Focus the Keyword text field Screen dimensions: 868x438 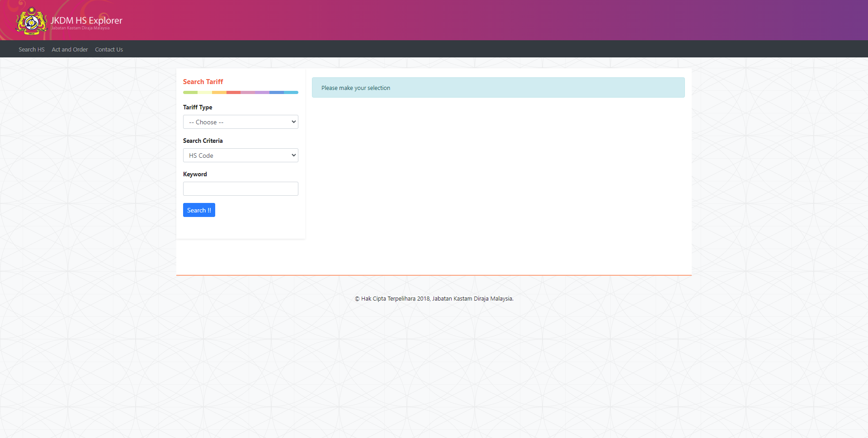click(241, 189)
